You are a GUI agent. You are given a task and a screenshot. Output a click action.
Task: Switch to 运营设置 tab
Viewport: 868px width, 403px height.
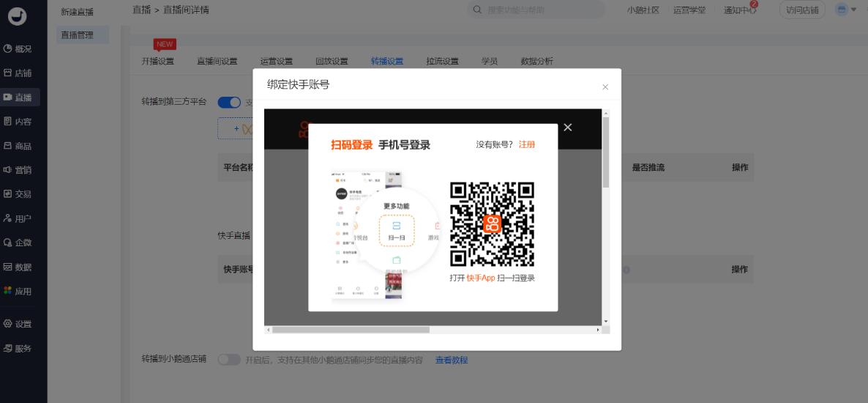point(276,62)
